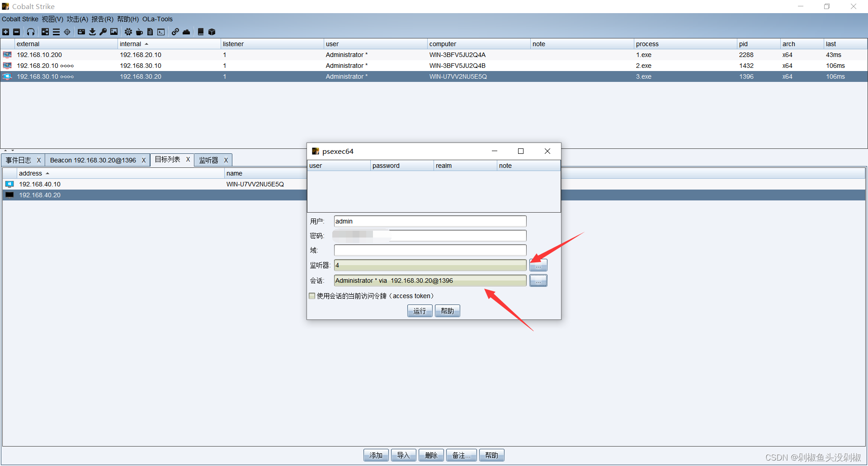Open credentials via ID card icon
868x466 pixels.
coord(81,32)
